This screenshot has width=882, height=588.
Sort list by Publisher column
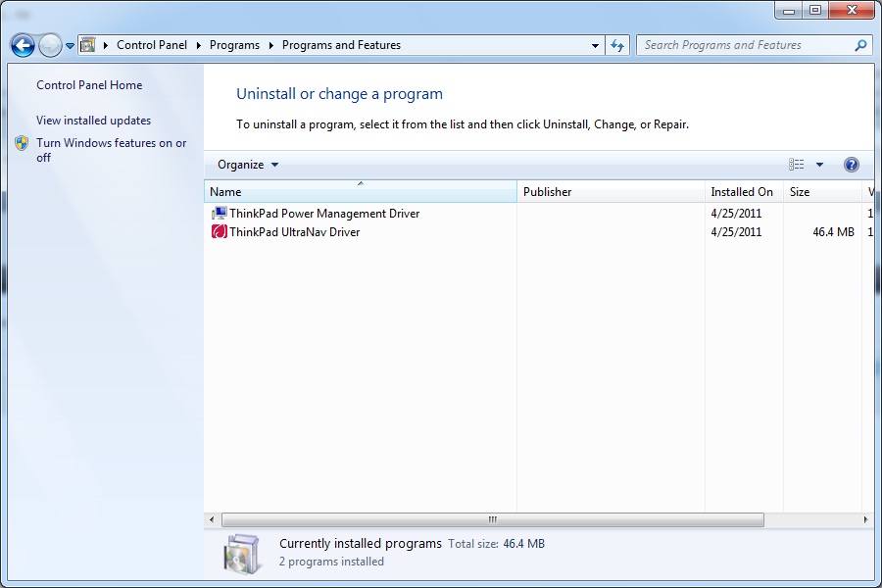coord(611,192)
